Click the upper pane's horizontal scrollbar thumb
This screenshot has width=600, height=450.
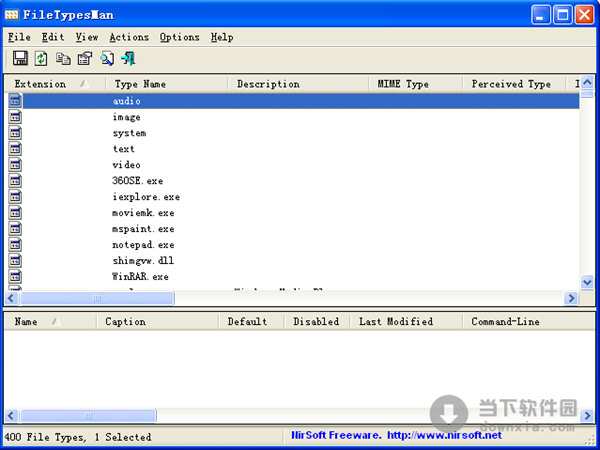point(97,298)
